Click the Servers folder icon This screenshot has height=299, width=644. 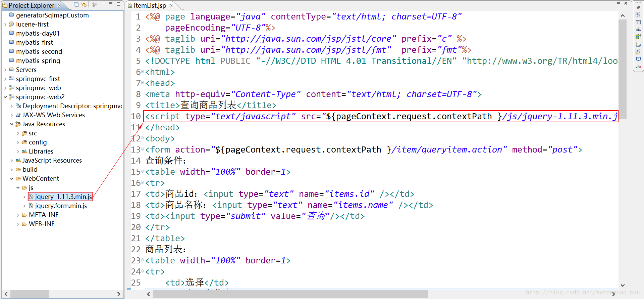coord(12,69)
